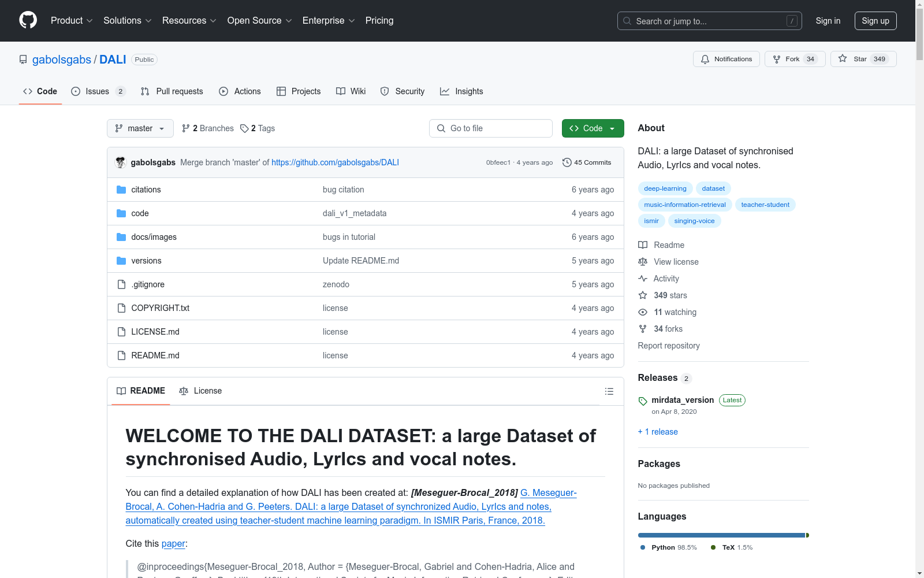
Task: Click Report repository link
Action: tap(669, 346)
